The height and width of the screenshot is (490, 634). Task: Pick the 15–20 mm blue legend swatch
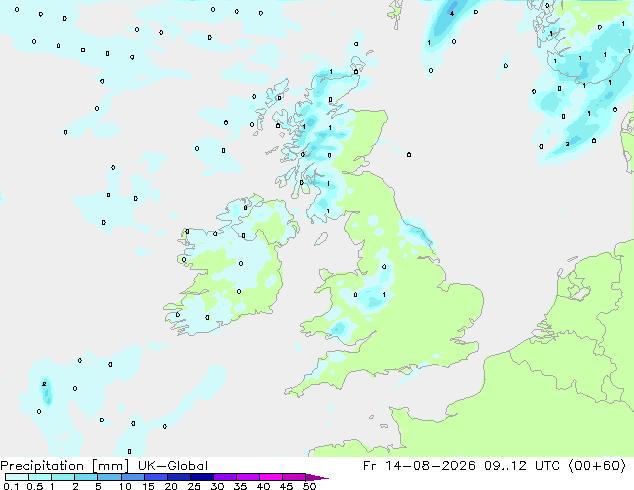(155, 477)
